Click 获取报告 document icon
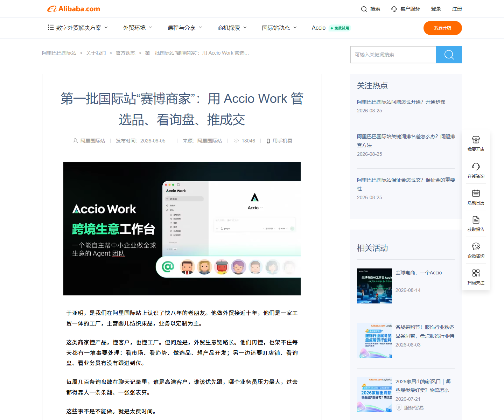 point(476,219)
